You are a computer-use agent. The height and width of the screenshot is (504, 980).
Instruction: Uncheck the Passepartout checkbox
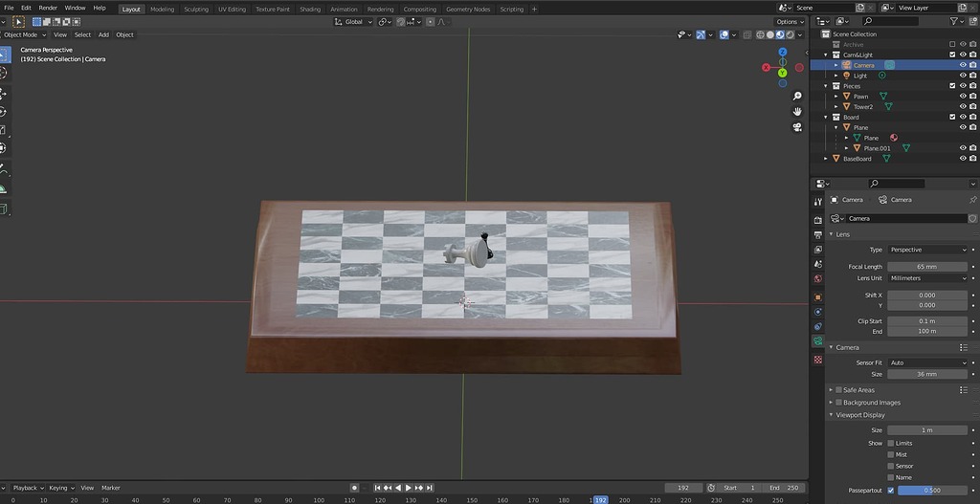point(891,491)
